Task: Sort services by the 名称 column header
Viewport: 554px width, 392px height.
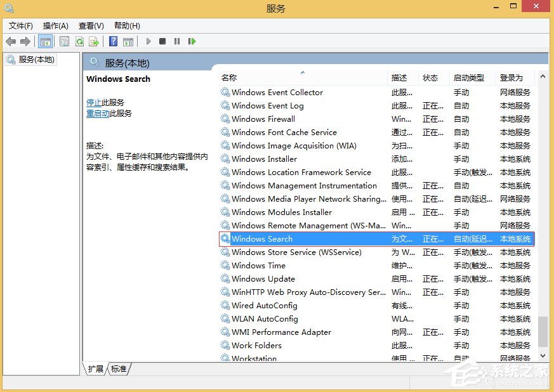Action: pos(228,77)
